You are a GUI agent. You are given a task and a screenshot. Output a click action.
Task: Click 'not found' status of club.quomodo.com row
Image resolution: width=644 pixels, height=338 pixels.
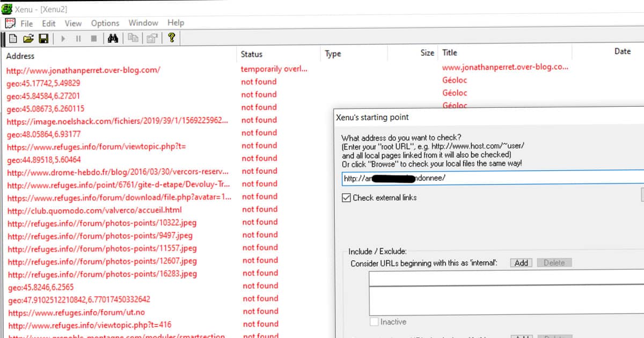(x=260, y=209)
